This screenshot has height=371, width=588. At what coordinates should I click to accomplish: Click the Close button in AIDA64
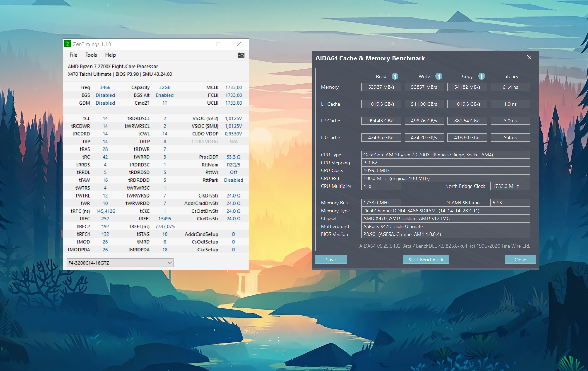(x=520, y=260)
